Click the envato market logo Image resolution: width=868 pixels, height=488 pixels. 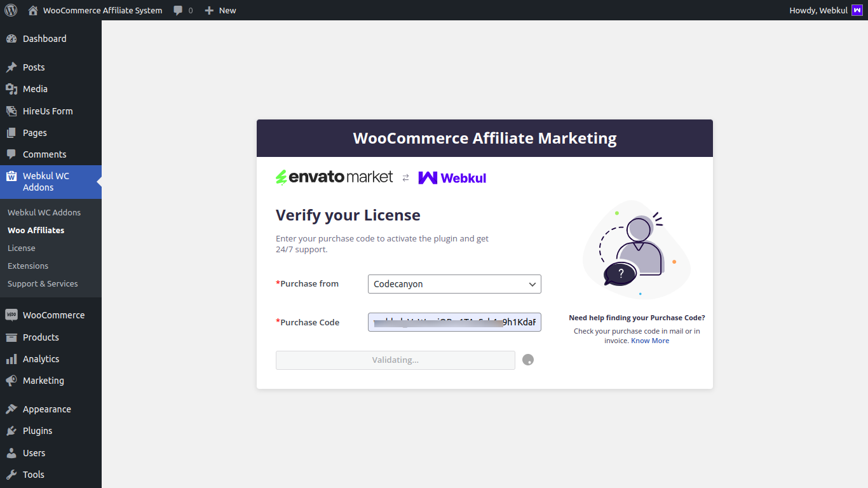334,177
